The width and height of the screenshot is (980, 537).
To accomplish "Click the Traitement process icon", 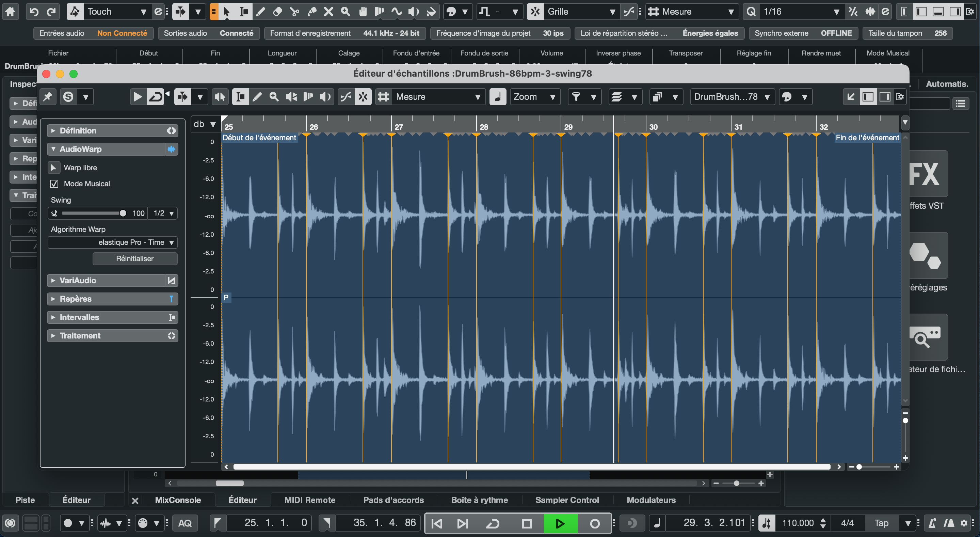I will [172, 336].
